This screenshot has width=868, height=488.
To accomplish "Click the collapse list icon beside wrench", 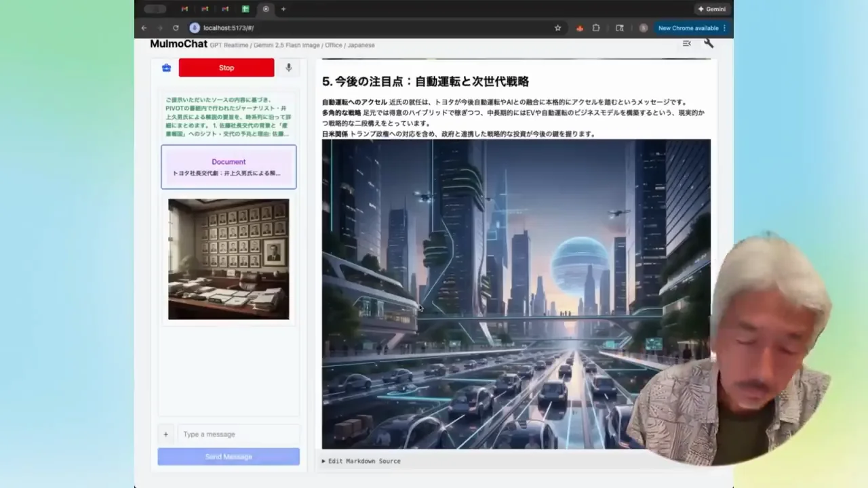I will tap(686, 43).
